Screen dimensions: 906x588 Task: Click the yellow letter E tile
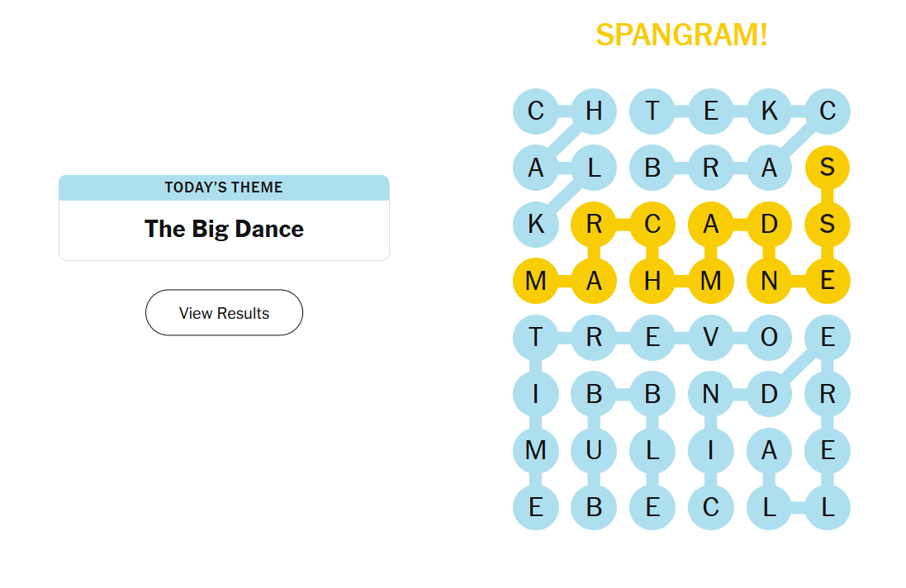point(828,281)
